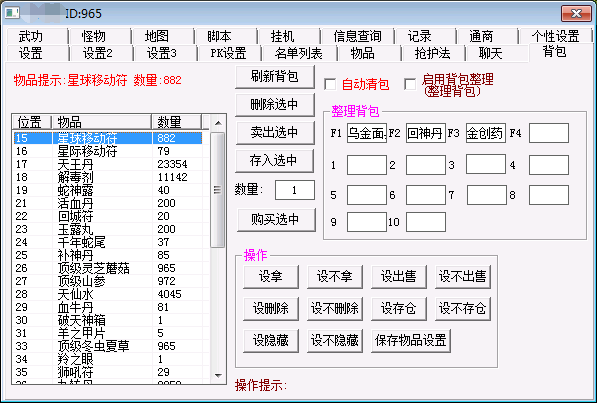Click the 物品 column header
Viewport: 597px width, 403px height.
[101, 122]
